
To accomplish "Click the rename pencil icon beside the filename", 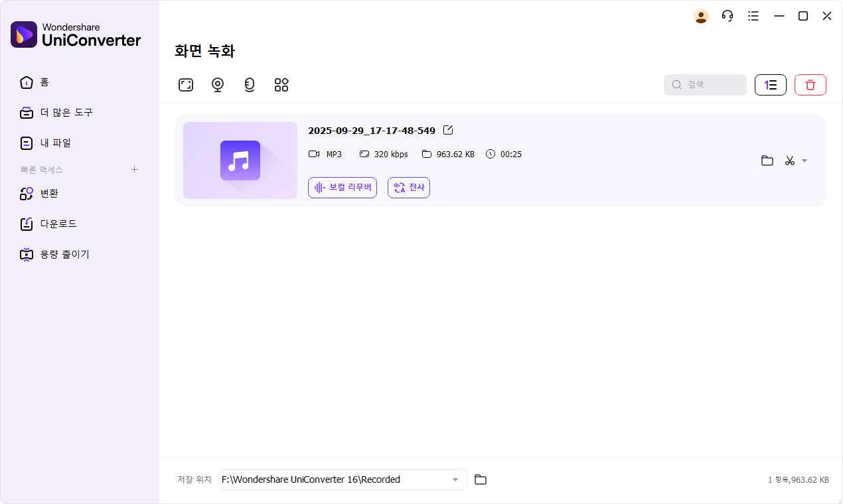I will [x=448, y=130].
